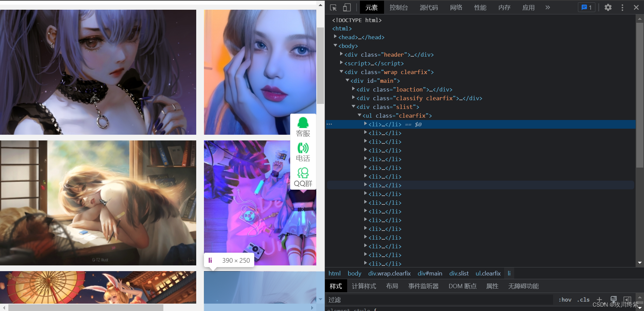The image size is (644, 311).
Task: Open the ellipsis menu on selected li row
Action: pos(329,124)
